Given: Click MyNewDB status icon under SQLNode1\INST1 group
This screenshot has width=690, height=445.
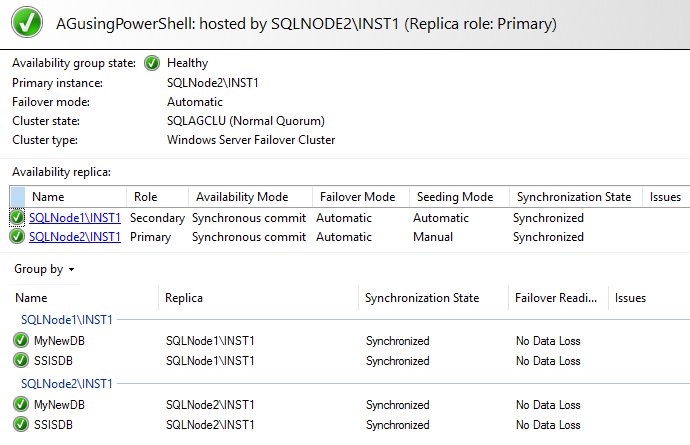Looking at the screenshot, I should [22, 341].
